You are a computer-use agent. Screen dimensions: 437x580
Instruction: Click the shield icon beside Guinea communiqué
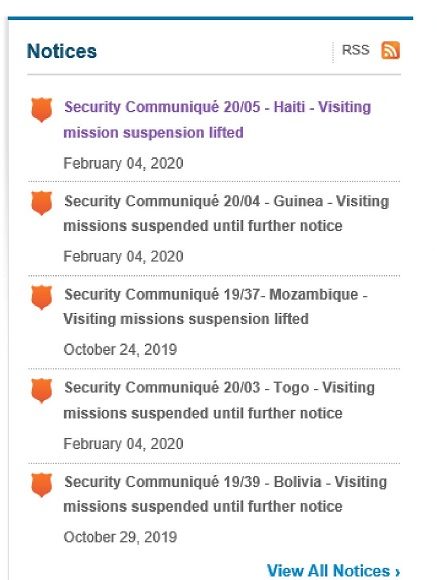[x=41, y=203]
